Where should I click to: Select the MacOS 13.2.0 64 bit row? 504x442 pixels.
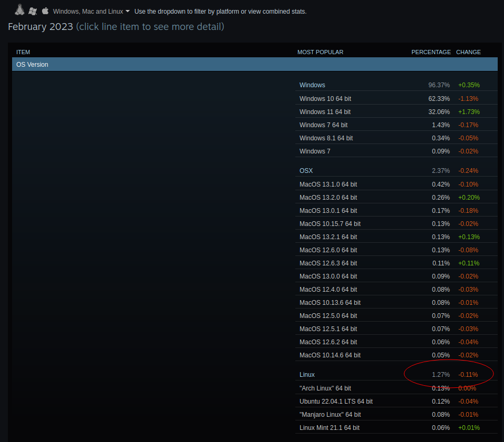click(396, 198)
